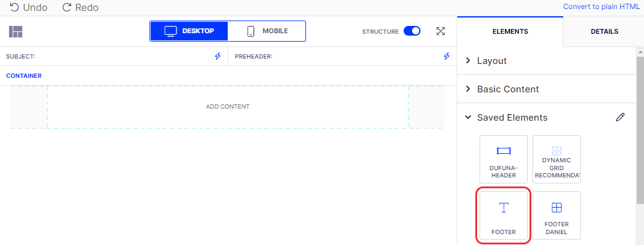Viewport: 644px width, 245px height.
Task: Click the Subject personalization lightning icon
Action: click(x=218, y=56)
